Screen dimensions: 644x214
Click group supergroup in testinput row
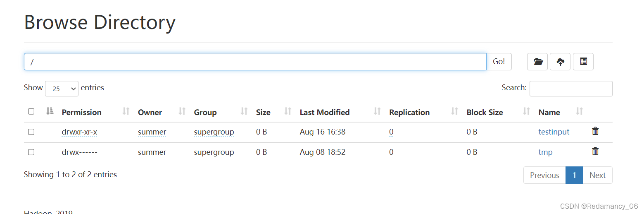point(214,132)
